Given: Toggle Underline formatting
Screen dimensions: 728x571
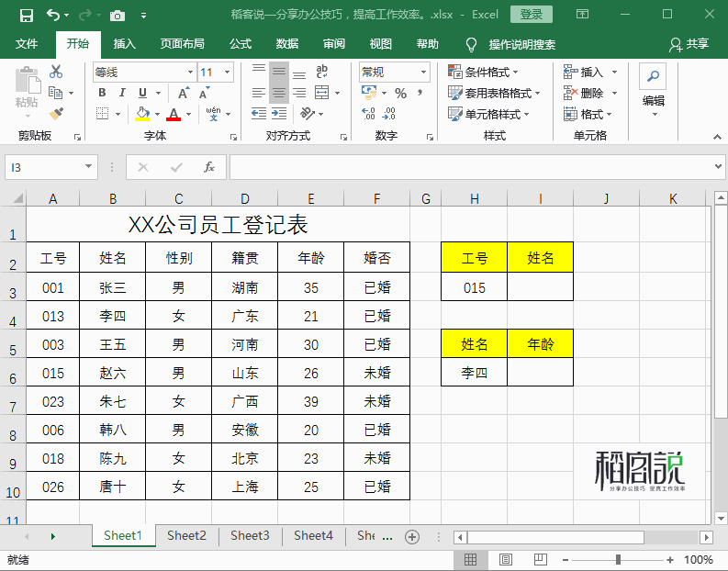Looking at the screenshot, I should click(x=142, y=93).
